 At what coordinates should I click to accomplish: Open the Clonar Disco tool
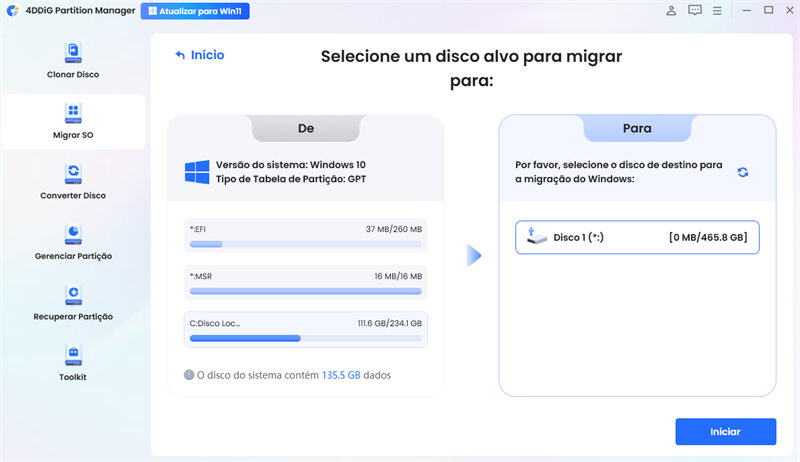coord(73,59)
